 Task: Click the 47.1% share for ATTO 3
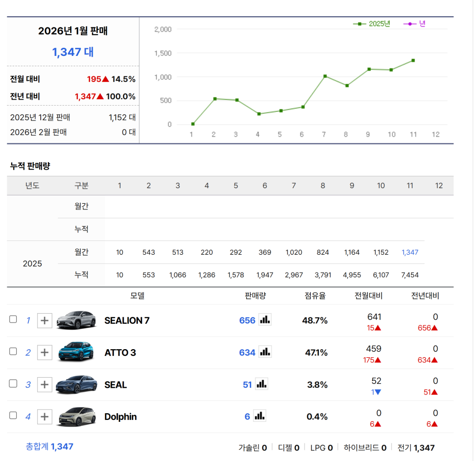pos(316,353)
